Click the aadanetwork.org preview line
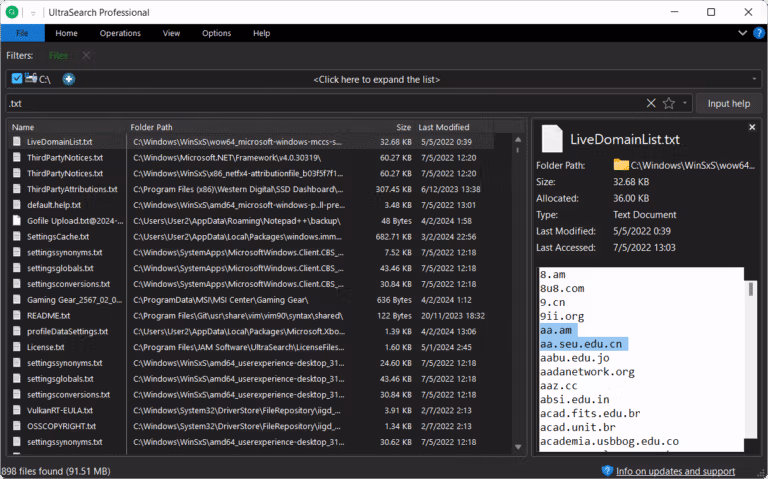 tap(587, 372)
